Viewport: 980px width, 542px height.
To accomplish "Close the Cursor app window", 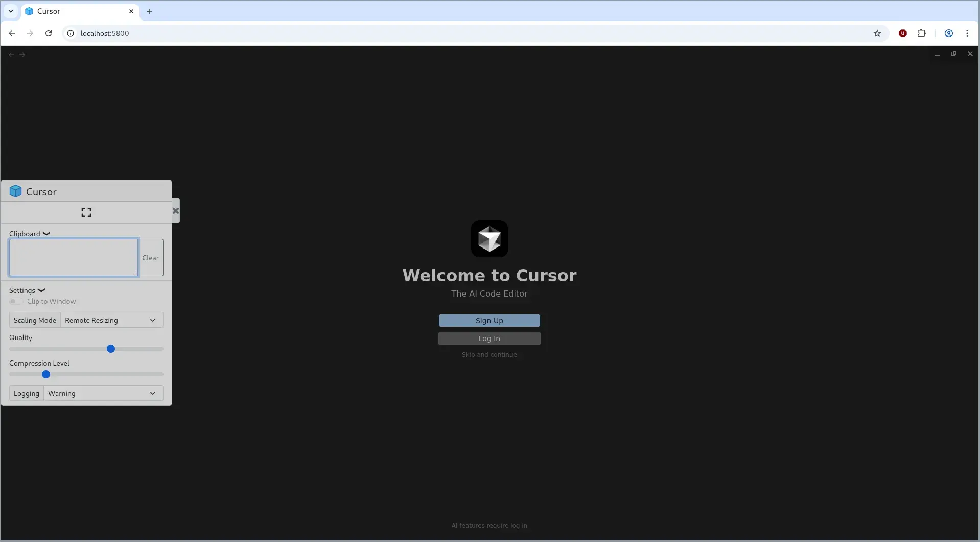I will [x=970, y=54].
